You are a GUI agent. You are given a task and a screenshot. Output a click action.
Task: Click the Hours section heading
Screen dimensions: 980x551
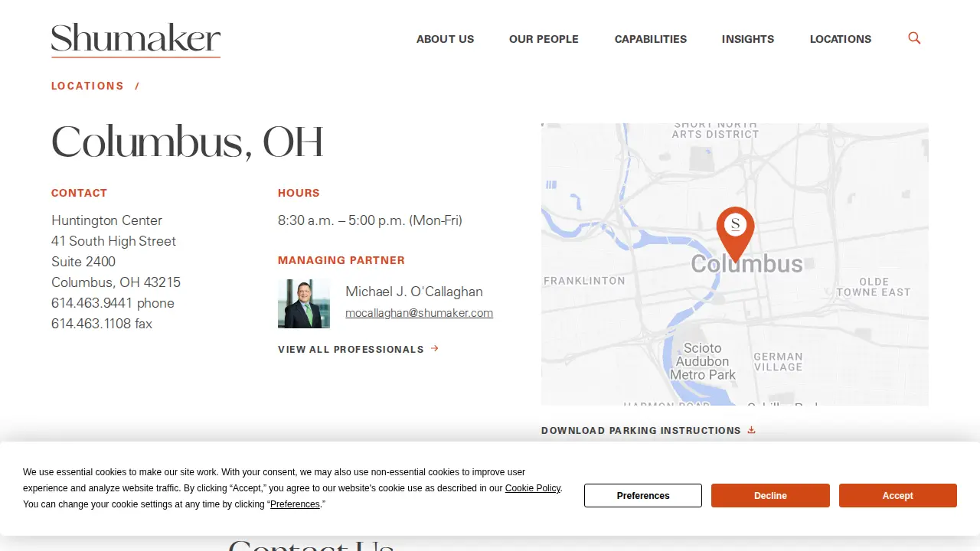299,193
